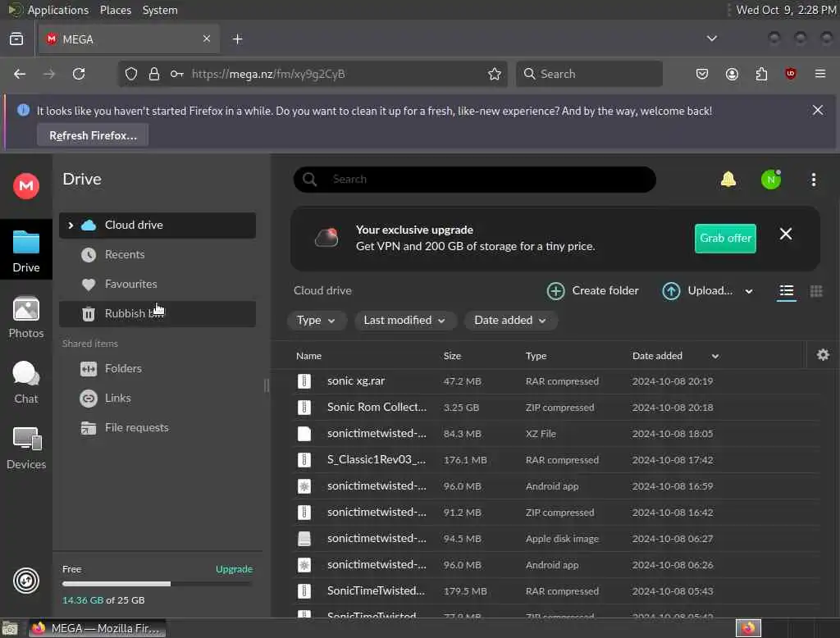Click MEGA Firefox taskbar entry

click(97, 628)
